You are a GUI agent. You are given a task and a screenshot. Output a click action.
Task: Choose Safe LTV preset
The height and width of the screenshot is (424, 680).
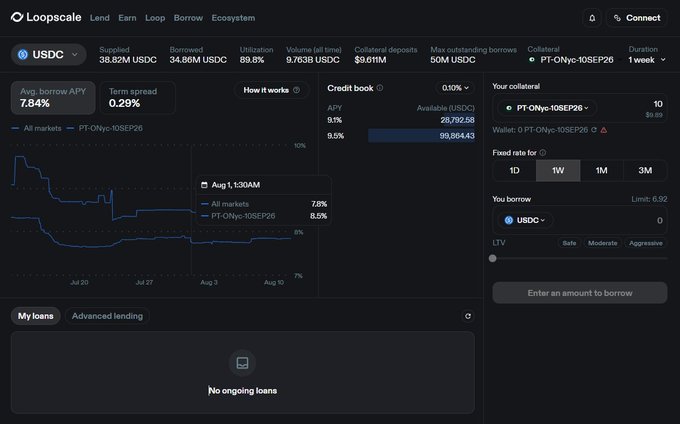click(x=569, y=243)
